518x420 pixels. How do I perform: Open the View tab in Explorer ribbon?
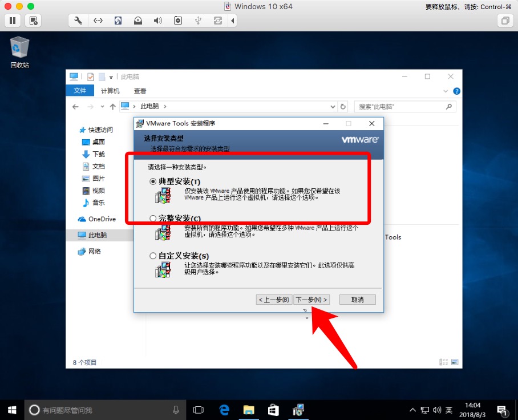(140, 91)
